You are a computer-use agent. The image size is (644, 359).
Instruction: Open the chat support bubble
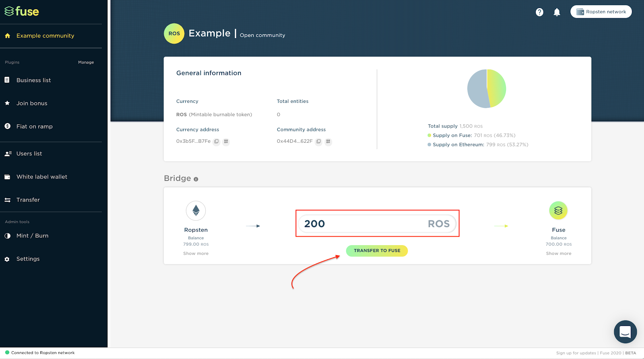[x=625, y=332]
